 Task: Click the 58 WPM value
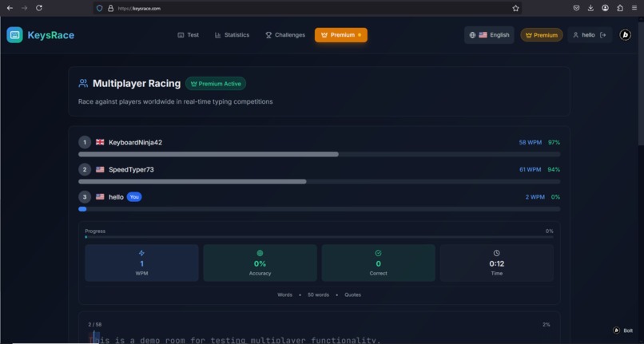(x=531, y=142)
